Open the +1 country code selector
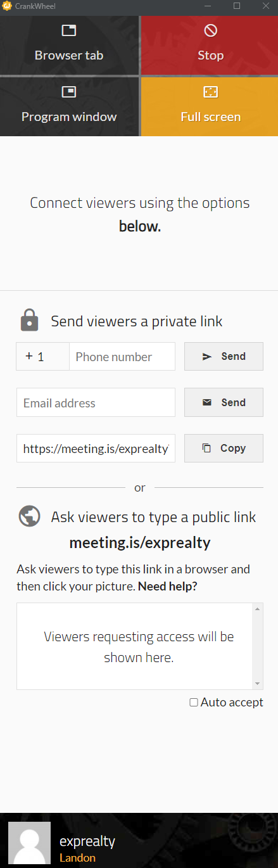 click(42, 357)
